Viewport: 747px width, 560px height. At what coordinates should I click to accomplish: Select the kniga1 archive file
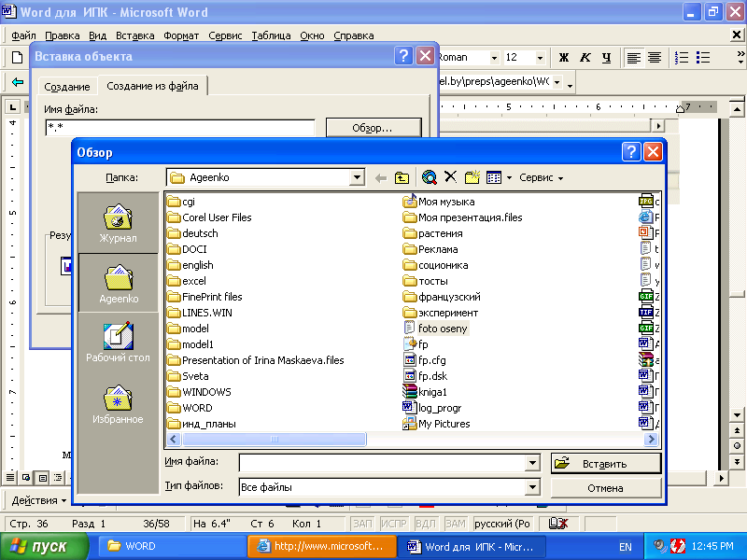point(425,392)
